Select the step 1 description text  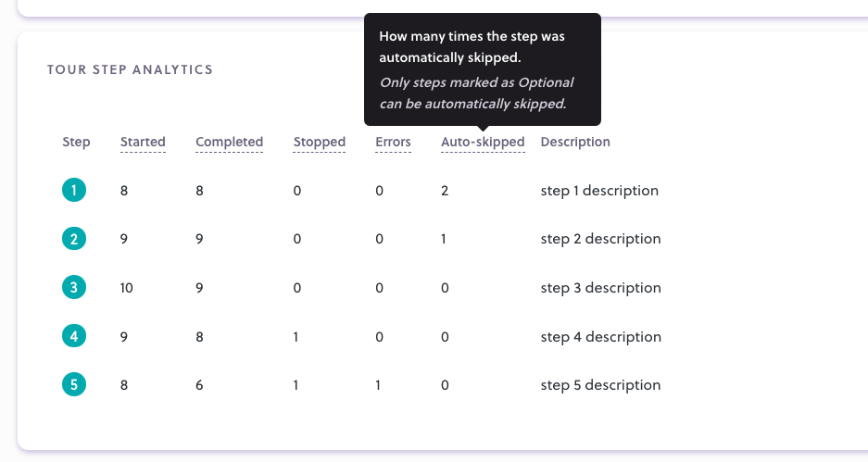point(599,191)
